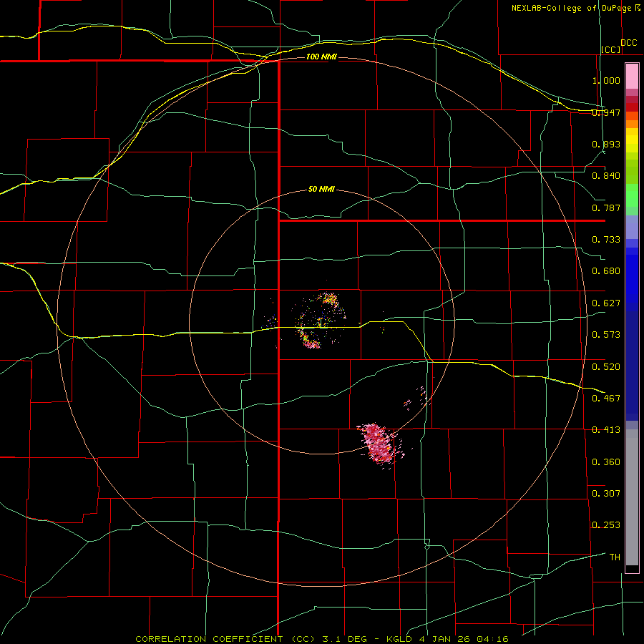
Task: Click the 0.307 value on the color scale
Action: coord(606,494)
